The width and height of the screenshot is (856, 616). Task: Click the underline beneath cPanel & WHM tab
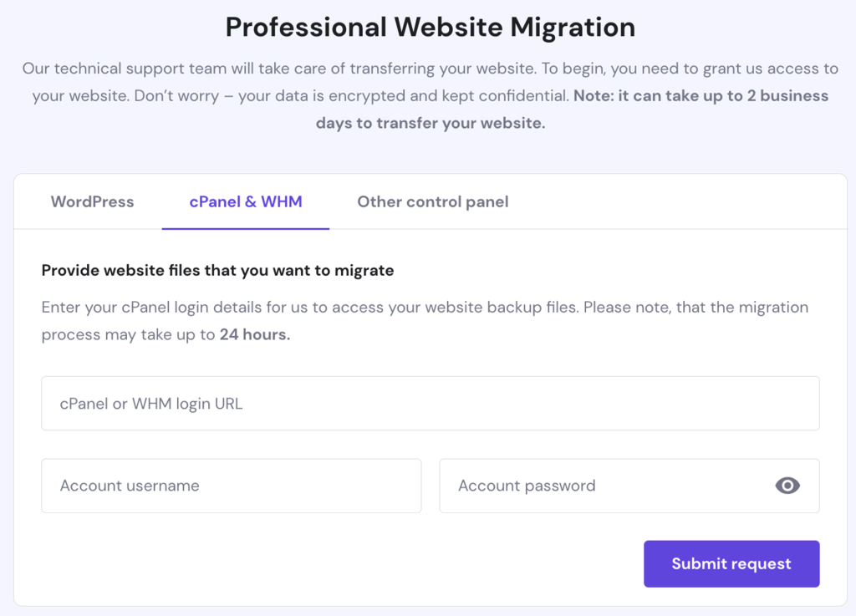click(x=246, y=228)
